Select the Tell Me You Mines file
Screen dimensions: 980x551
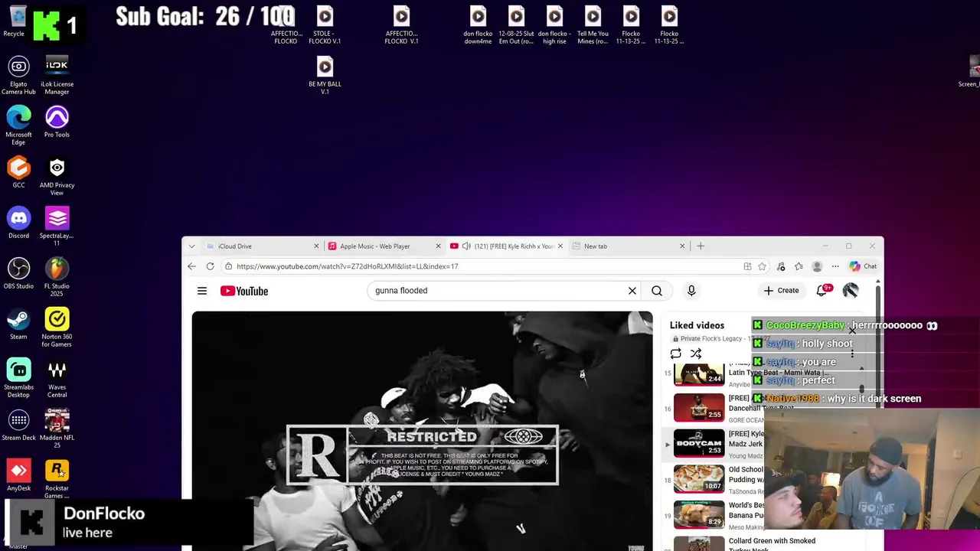593,24
